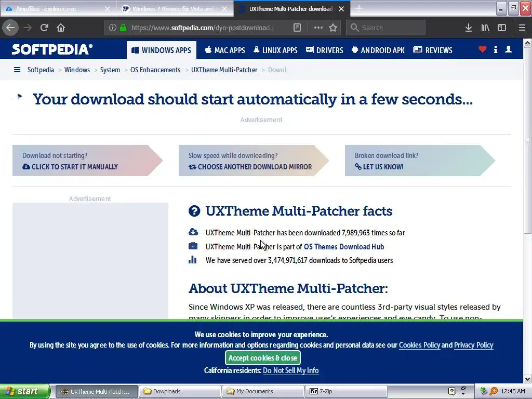
Task: Switch to Downloads folder in taskbar
Action: (x=180, y=391)
